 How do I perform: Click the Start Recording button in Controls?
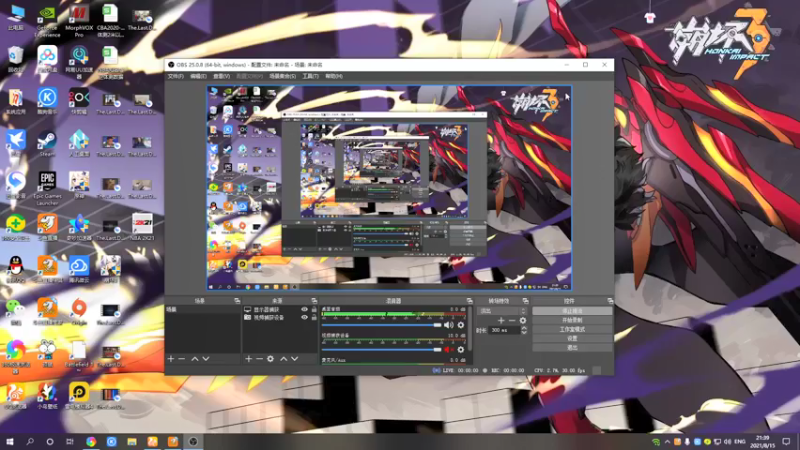pos(572,320)
